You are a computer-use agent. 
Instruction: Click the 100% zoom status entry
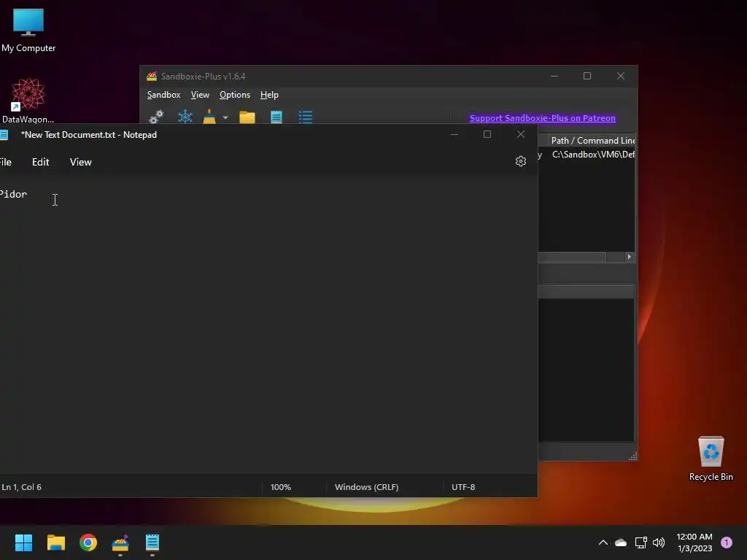click(x=281, y=487)
